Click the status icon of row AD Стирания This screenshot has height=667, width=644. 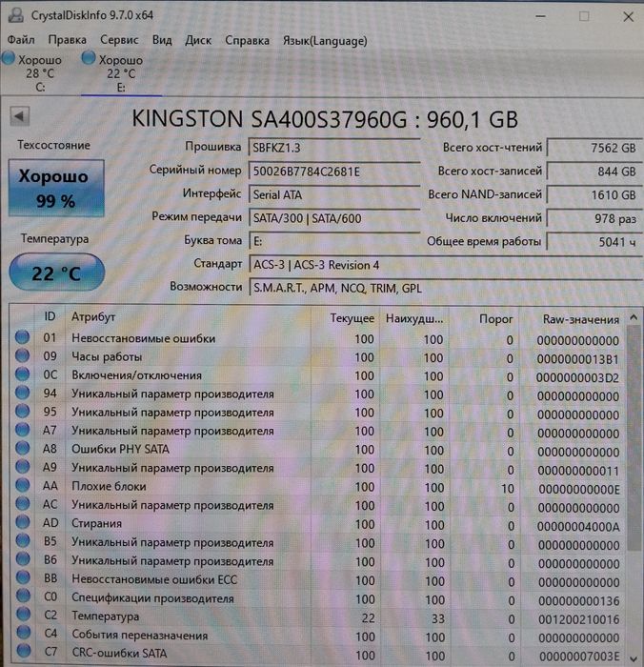tap(23, 522)
